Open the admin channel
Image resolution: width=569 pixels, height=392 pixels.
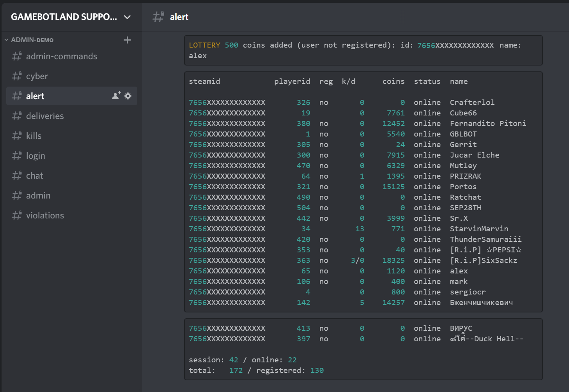[x=72, y=195]
